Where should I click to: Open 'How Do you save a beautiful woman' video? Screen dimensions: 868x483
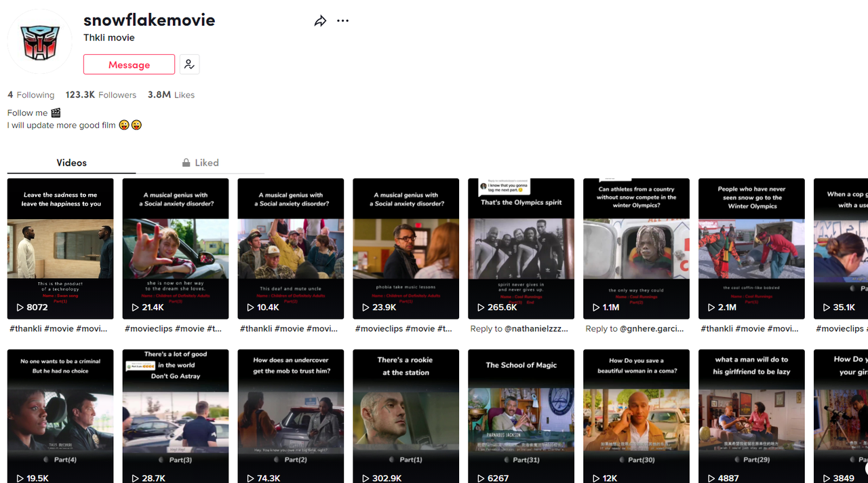tap(637, 416)
